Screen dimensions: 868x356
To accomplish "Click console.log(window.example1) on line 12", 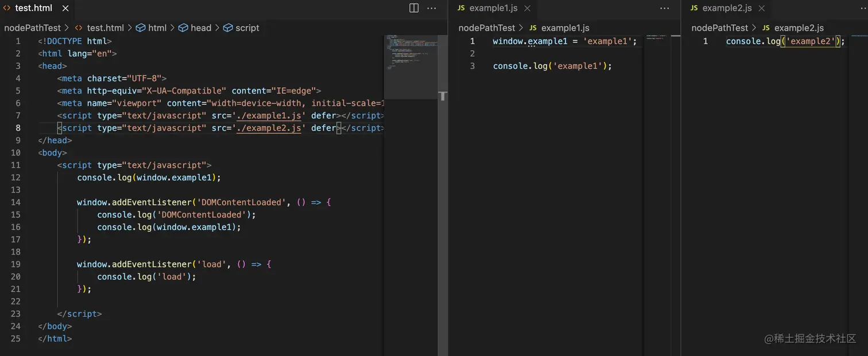I will tap(149, 178).
